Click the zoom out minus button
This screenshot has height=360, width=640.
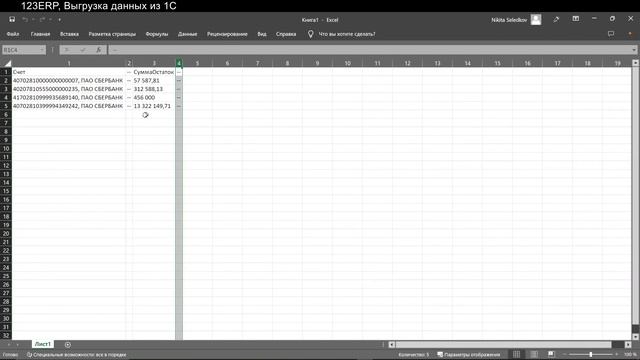[564, 354]
